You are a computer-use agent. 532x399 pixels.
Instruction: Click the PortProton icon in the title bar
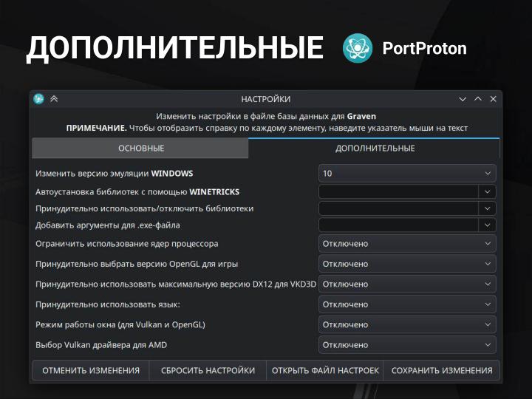point(38,99)
